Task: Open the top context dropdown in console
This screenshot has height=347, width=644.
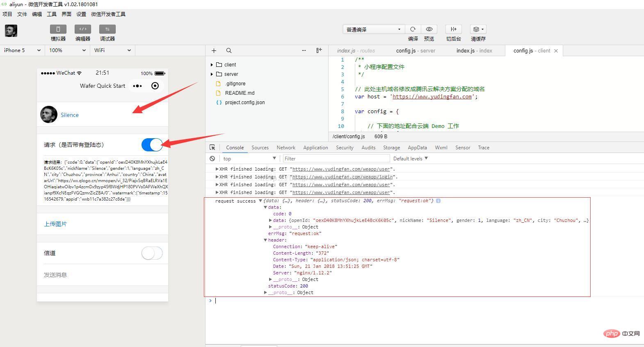Action: pyautogui.click(x=249, y=158)
